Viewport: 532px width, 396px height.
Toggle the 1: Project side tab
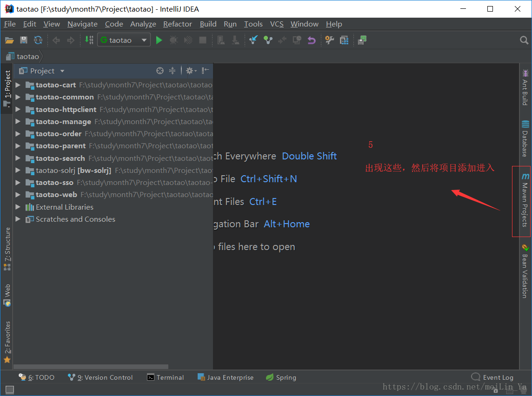coord(7,88)
